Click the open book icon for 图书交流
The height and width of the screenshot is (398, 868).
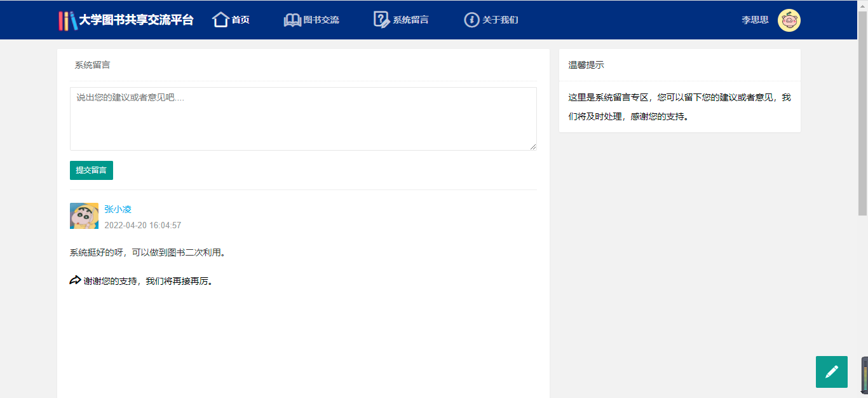click(292, 20)
